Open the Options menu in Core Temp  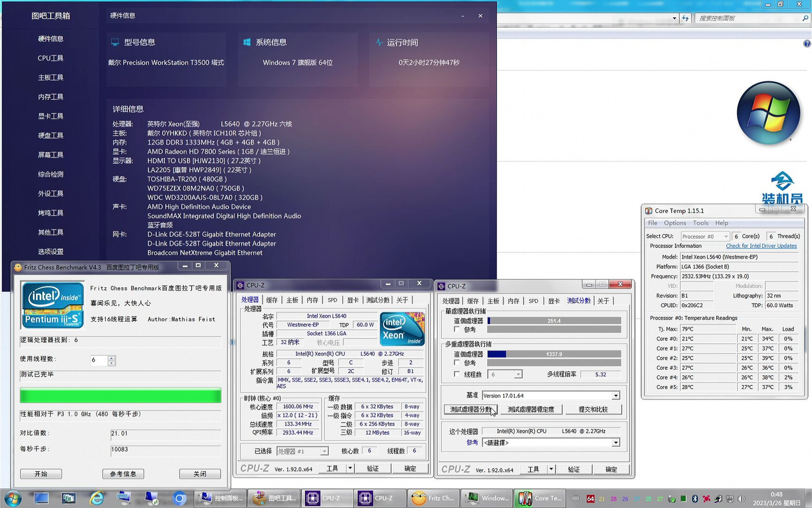pyautogui.click(x=674, y=222)
